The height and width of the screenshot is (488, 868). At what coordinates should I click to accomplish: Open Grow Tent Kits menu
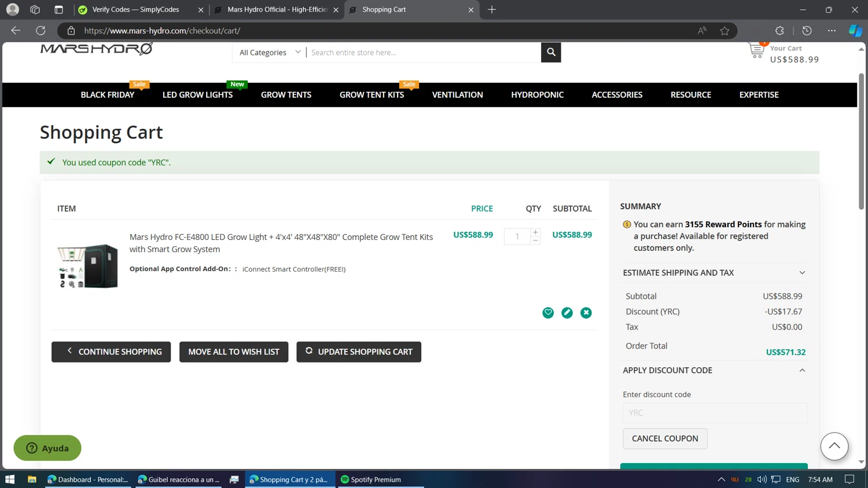[x=372, y=95]
